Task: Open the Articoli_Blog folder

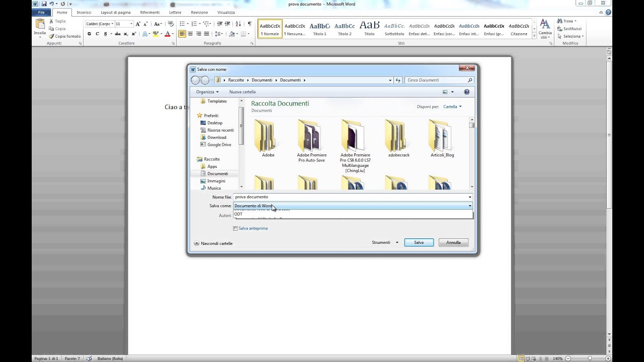Action: (442, 138)
